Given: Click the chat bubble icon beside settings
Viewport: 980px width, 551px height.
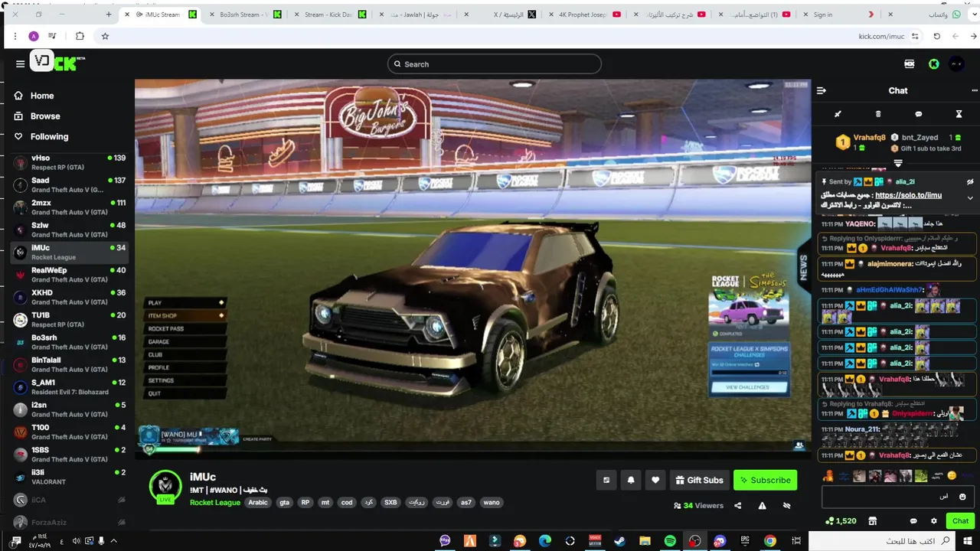Looking at the screenshot, I should [913, 521].
